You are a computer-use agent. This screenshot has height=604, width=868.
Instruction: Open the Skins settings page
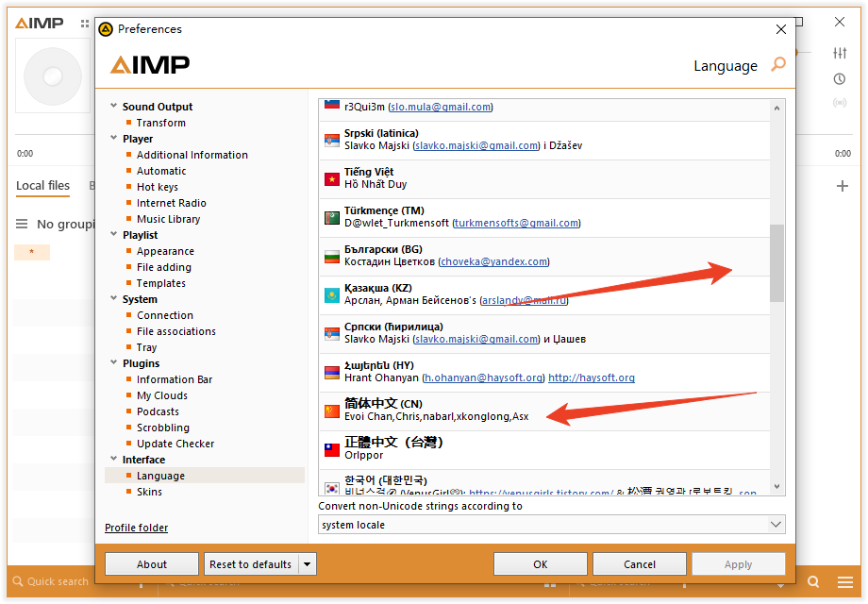149,492
